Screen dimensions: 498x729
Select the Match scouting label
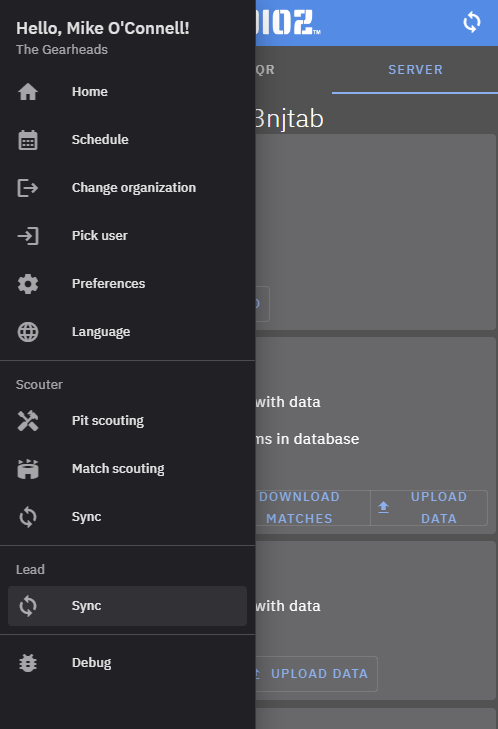(x=118, y=469)
